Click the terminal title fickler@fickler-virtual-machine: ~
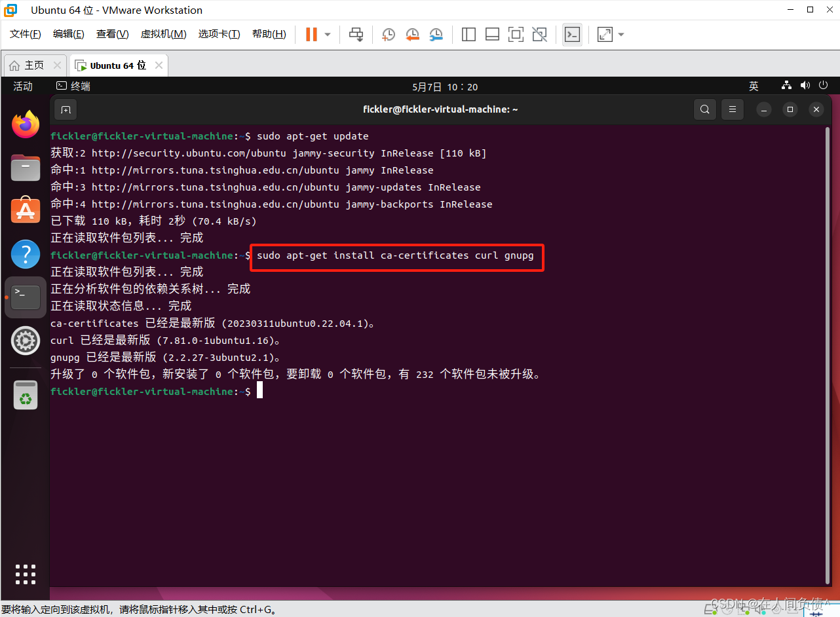The image size is (840, 617). pos(440,109)
